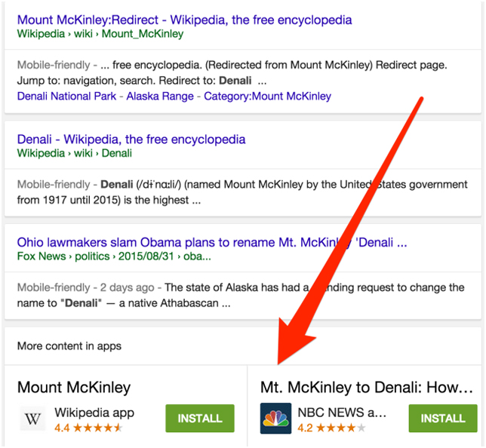Click NBC News 4.2 star rating
Viewport: 486px width, 448px height.
[x=331, y=428]
